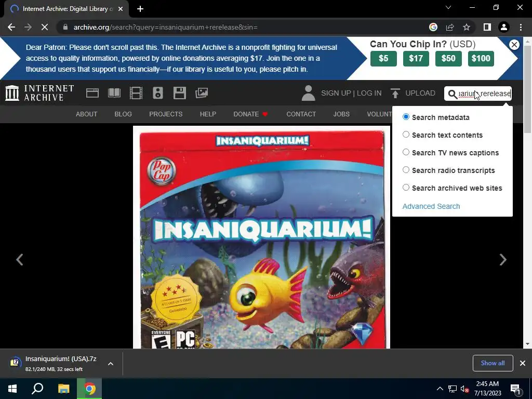Bookmark this tab with the star icon
The width and height of the screenshot is (532, 399).
(x=467, y=27)
